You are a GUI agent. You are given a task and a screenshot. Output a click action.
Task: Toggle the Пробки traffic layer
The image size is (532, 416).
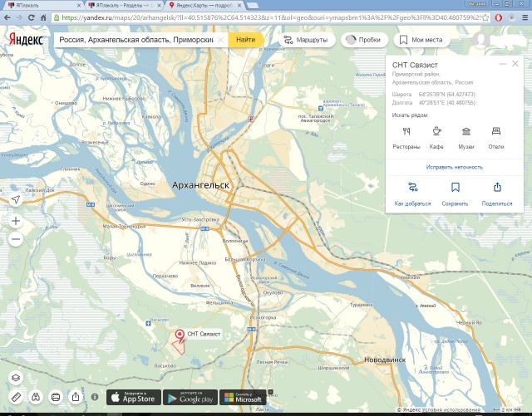(364, 40)
